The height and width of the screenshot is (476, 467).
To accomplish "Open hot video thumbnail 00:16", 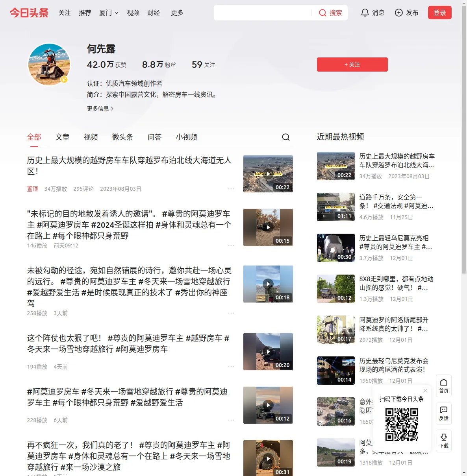I will coord(336,411).
